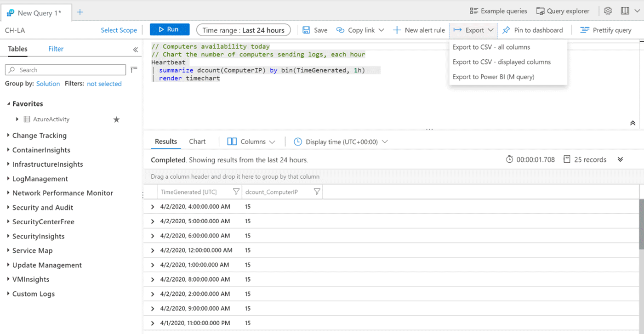Toggle the AzureActivity favorite star

point(116,119)
